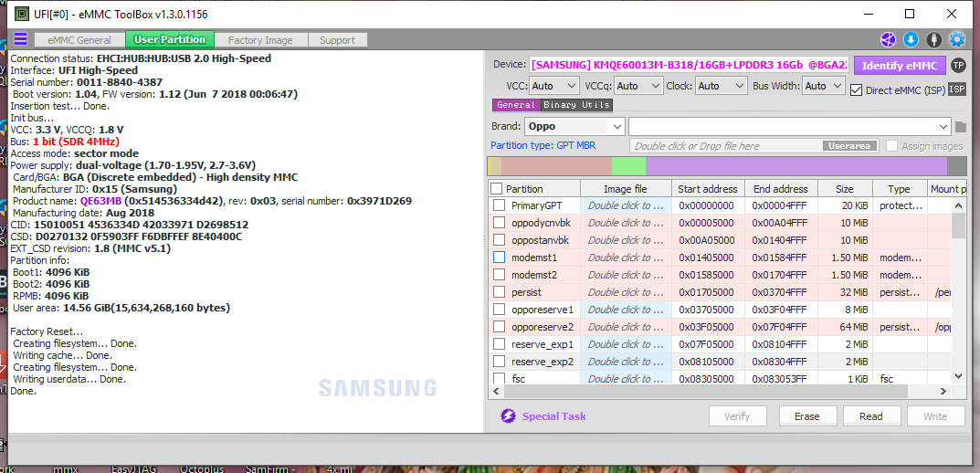Open the Support tab
The width and height of the screenshot is (980, 473).
(338, 40)
